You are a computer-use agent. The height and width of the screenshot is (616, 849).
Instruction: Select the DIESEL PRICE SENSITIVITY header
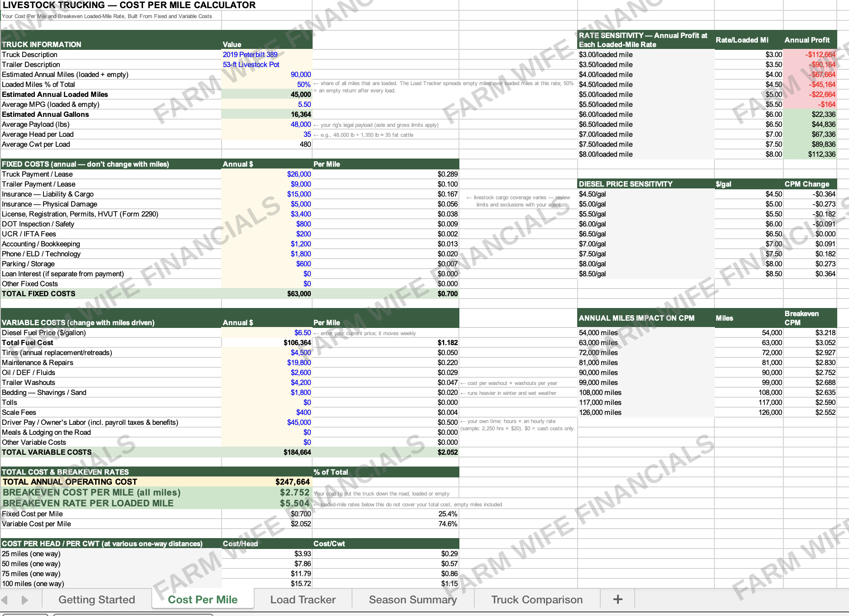point(646,184)
